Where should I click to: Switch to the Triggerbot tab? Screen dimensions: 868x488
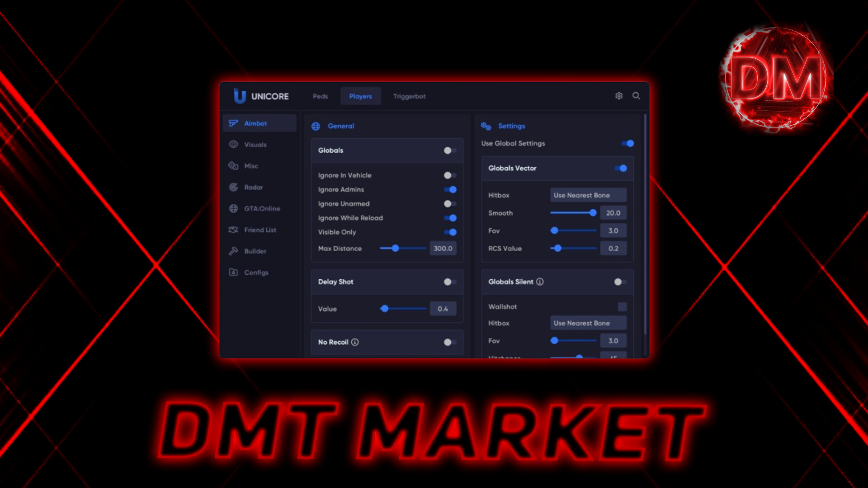pyautogui.click(x=409, y=96)
